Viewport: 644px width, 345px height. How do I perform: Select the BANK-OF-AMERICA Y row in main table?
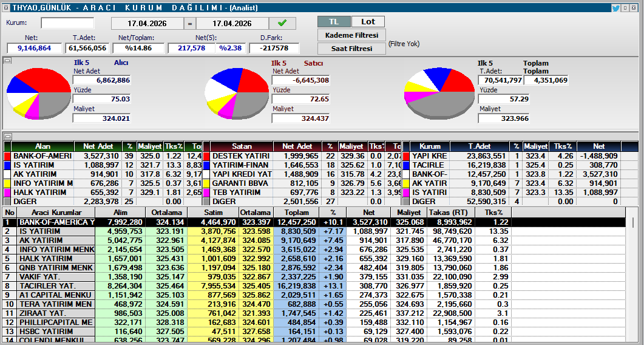pos(314,222)
